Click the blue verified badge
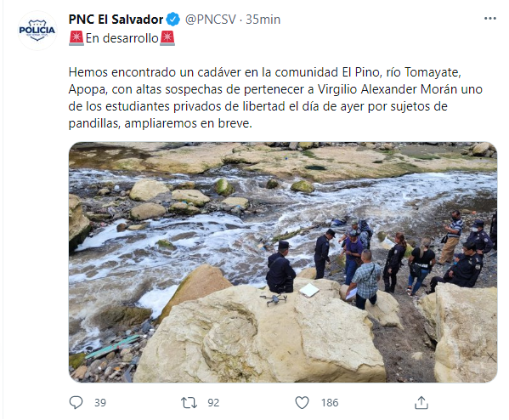The width and height of the screenshot is (509, 420). [173, 20]
